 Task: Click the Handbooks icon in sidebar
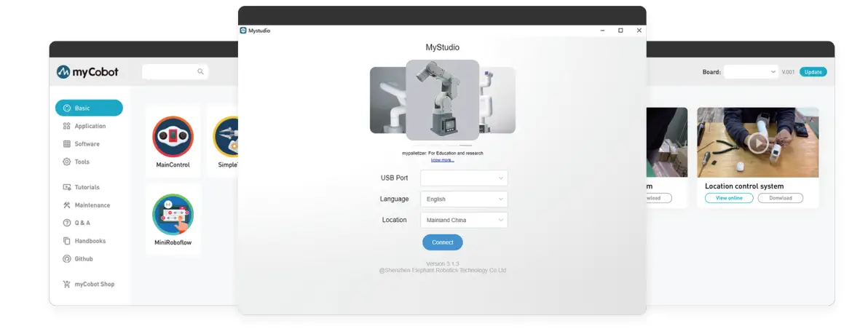coord(67,241)
